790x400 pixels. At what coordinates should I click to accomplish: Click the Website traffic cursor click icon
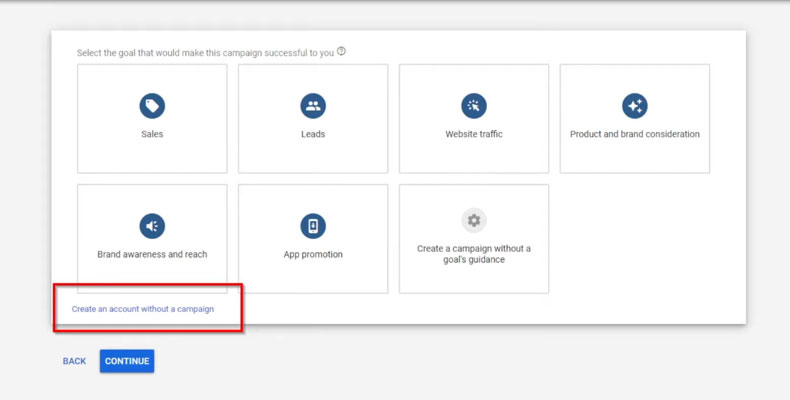pyautogui.click(x=474, y=106)
